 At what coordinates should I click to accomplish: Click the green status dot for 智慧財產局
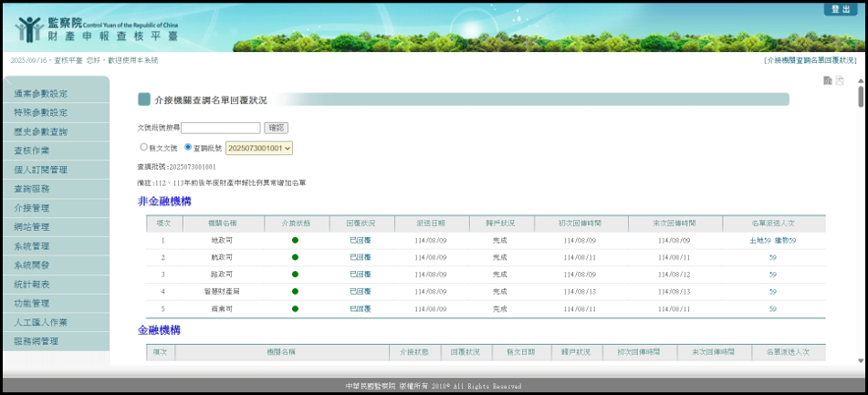click(295, 292)
